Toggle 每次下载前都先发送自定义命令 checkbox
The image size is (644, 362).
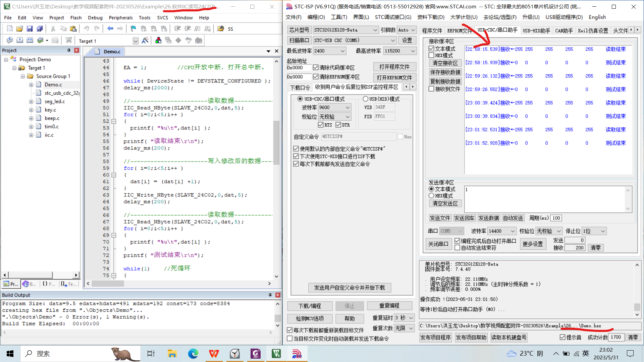[296, 164]
